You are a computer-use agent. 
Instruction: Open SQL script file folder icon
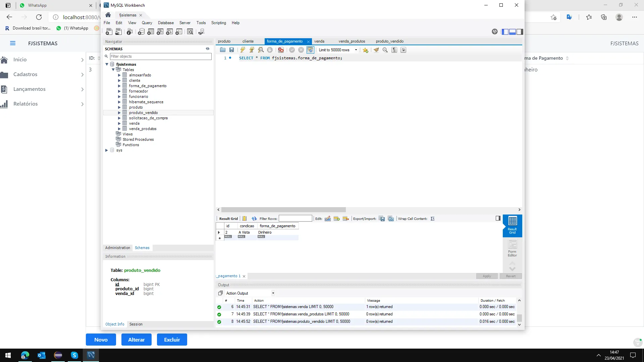pos(223,50)
